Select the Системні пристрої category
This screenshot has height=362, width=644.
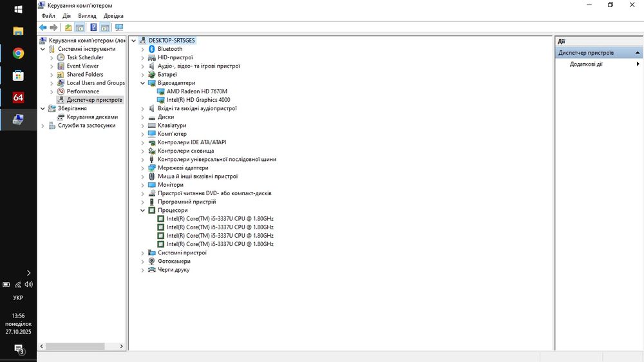(x=182, y=252)
